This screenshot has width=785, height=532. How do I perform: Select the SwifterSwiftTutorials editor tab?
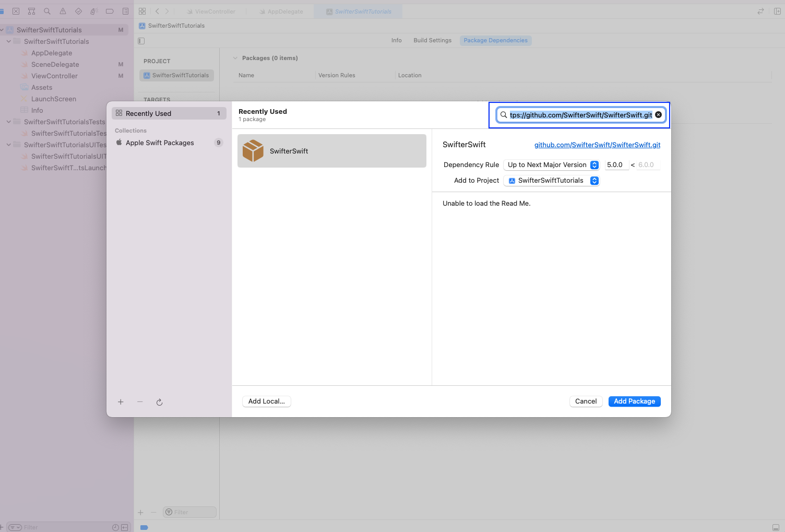point(359,11)
